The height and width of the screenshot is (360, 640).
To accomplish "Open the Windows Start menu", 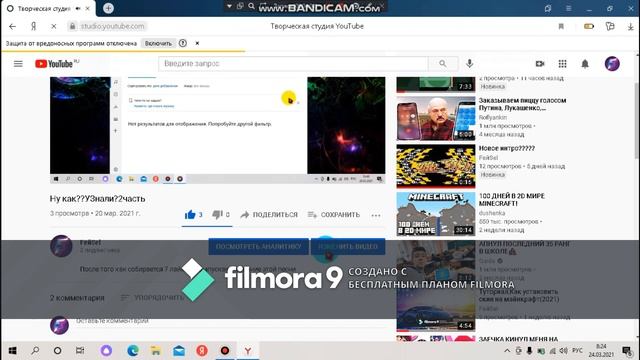I will pos(12,351).
